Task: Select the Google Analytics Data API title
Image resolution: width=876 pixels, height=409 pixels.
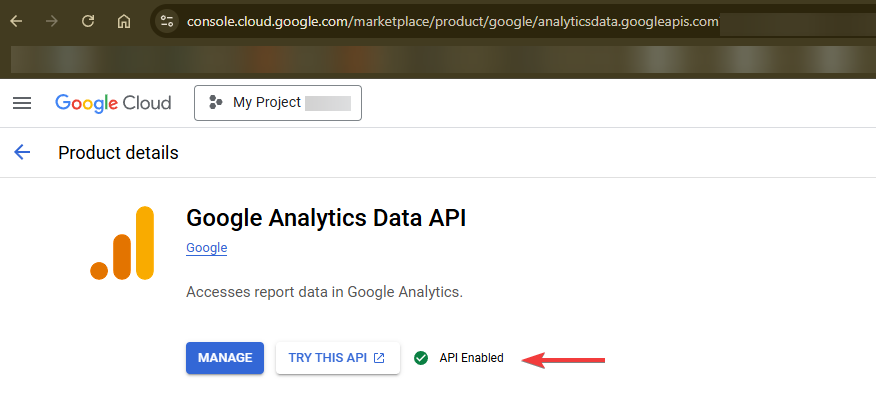Action: (326, 218)
